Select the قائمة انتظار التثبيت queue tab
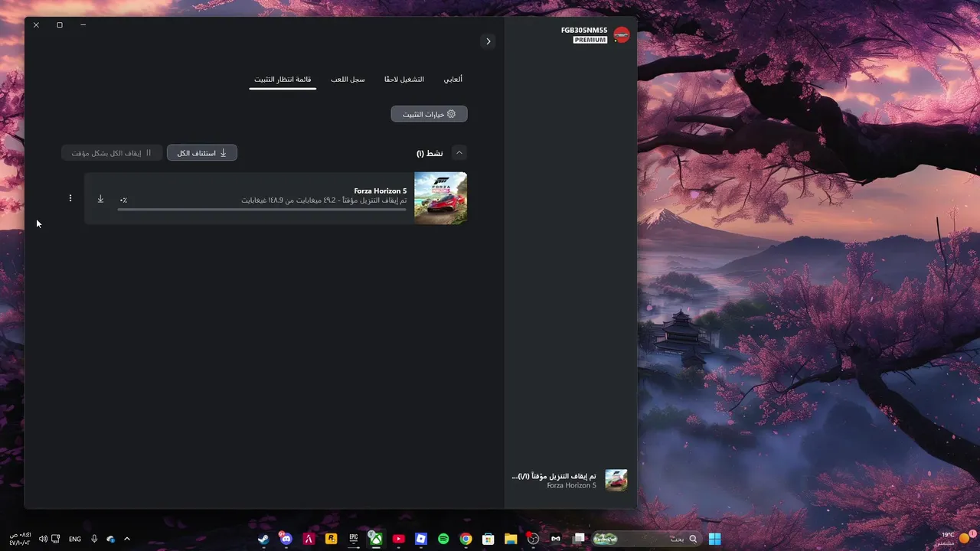Viewport: 980px width, 551px height. [x=283, y=79]
